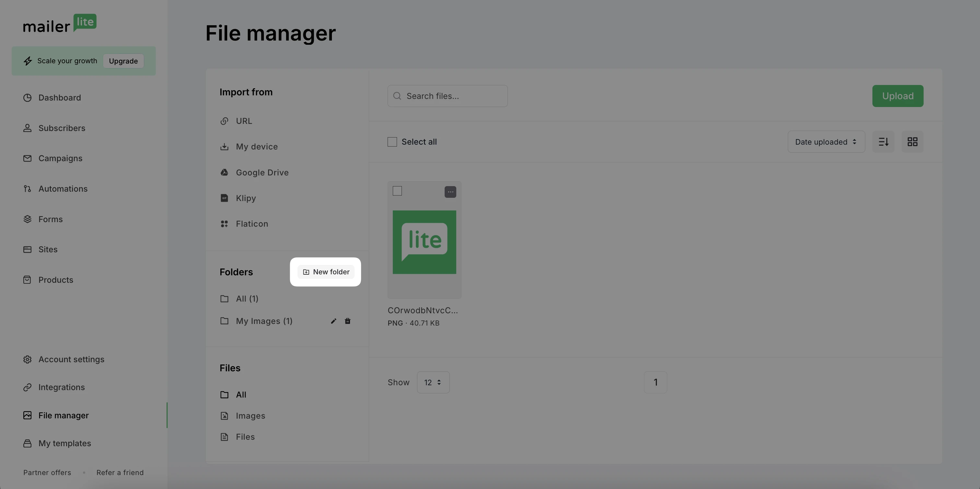Click the Sites browser icon

tap(28, 250)
